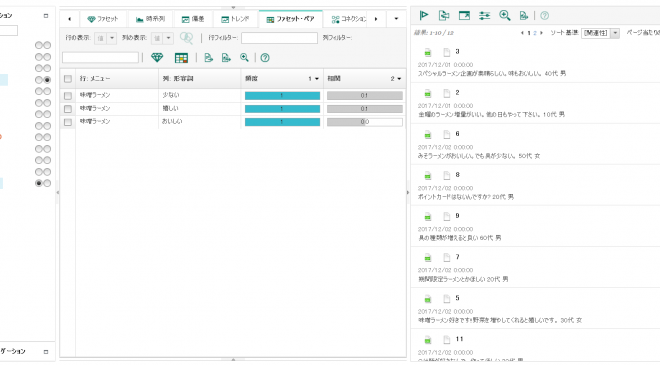Click the open-in-window icon in the results toolbar

coord(464,16)
